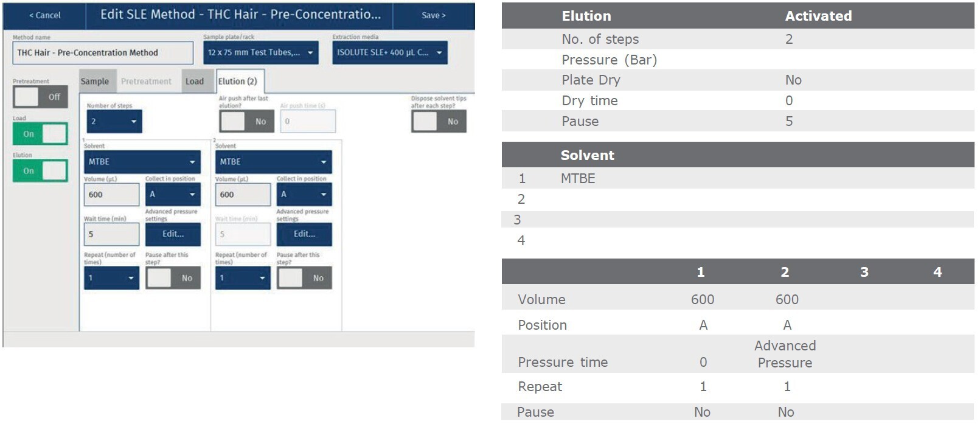Switch to the Sample tab
980x424 pixels.
pyautogui.click(x=94, y=82)
